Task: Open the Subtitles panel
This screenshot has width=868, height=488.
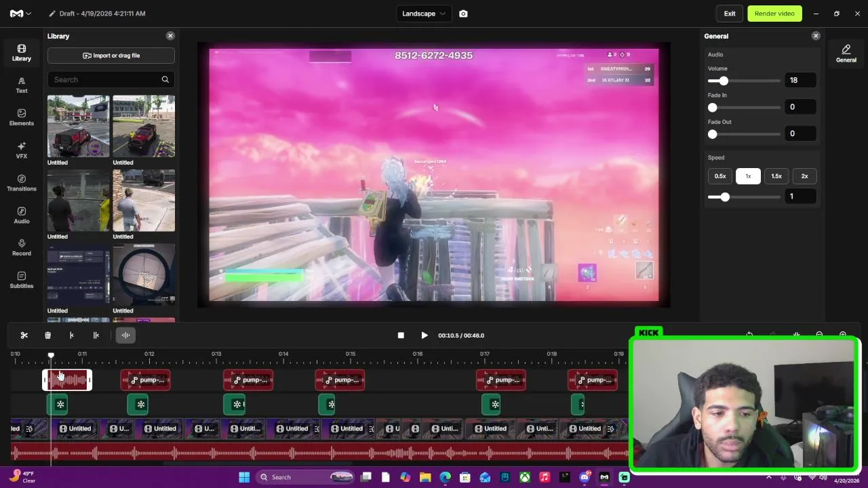Action: pyautogui.click(x=22, y=281)
